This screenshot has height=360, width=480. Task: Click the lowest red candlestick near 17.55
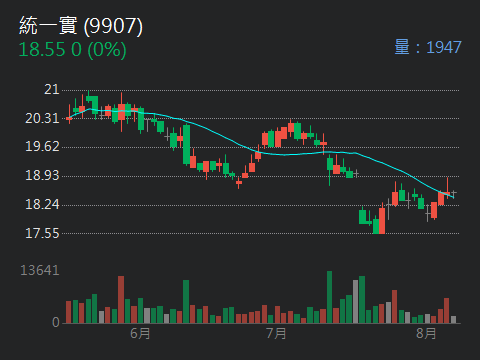(382, 218)
